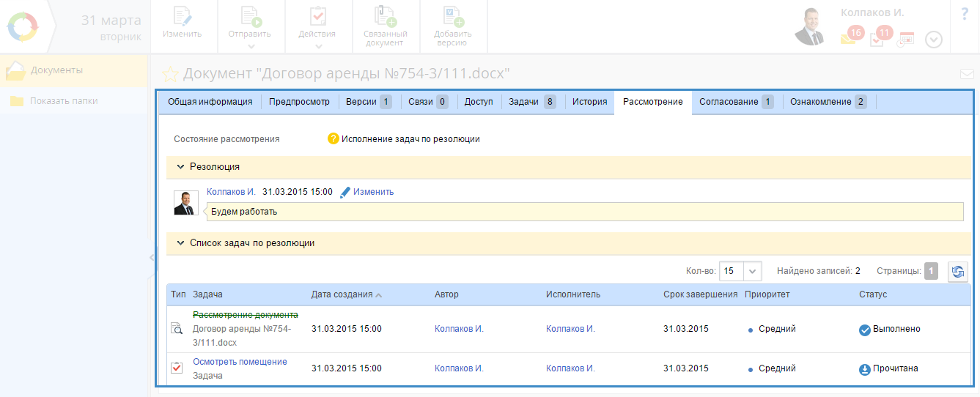Refresh the resolution task list
The image size is (980, 397).
[x=957, y=272]
